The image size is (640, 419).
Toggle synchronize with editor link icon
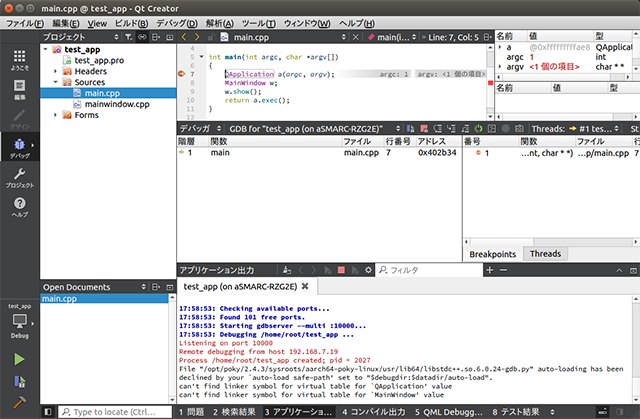tap(142, 37)
